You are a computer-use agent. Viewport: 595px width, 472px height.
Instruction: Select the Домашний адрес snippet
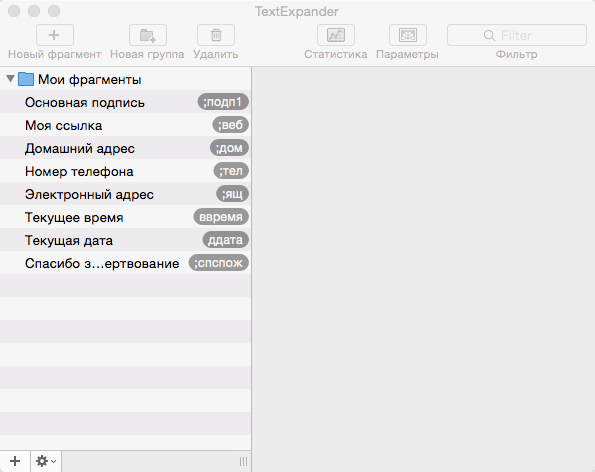(x=125, y=148)
